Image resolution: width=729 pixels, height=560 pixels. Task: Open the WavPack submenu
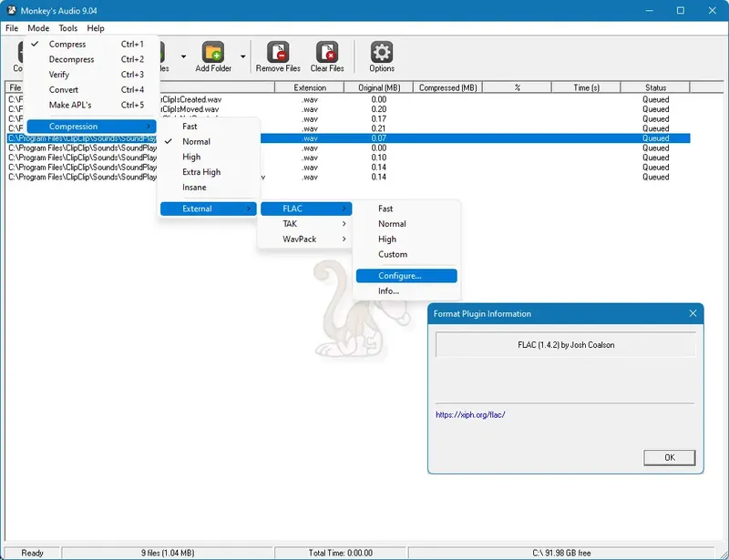pyautogui.click(x=306, y=239)
